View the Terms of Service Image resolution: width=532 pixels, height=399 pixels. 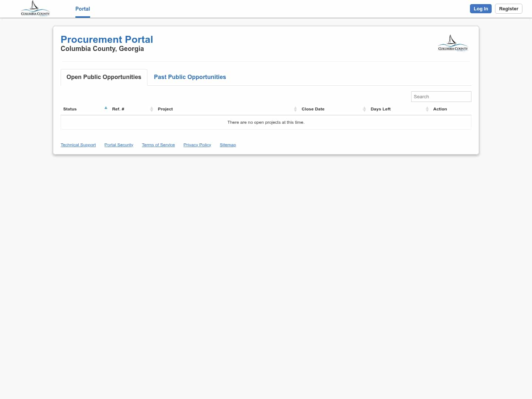click(x=158, y=145)
